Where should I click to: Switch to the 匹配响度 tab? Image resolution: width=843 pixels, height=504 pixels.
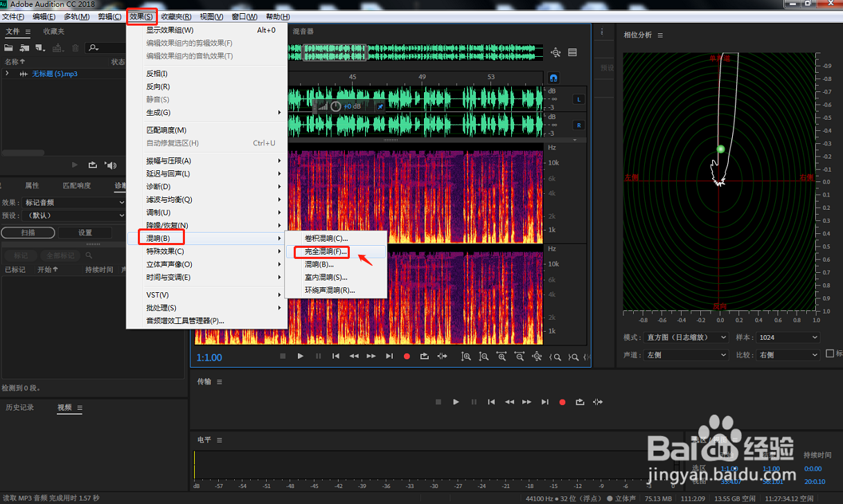point(77,186)
